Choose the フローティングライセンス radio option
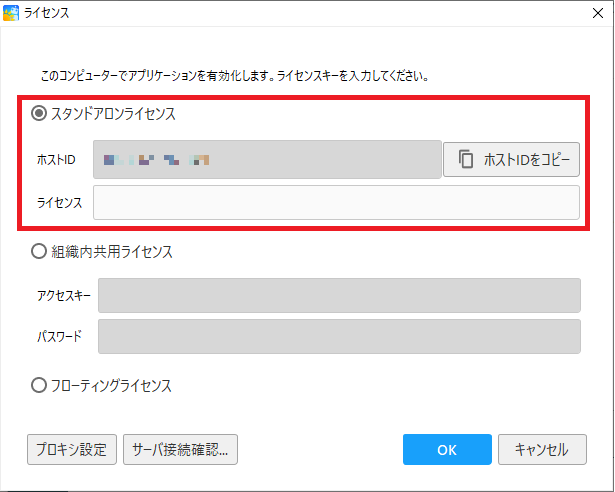 tap(39, 385)
